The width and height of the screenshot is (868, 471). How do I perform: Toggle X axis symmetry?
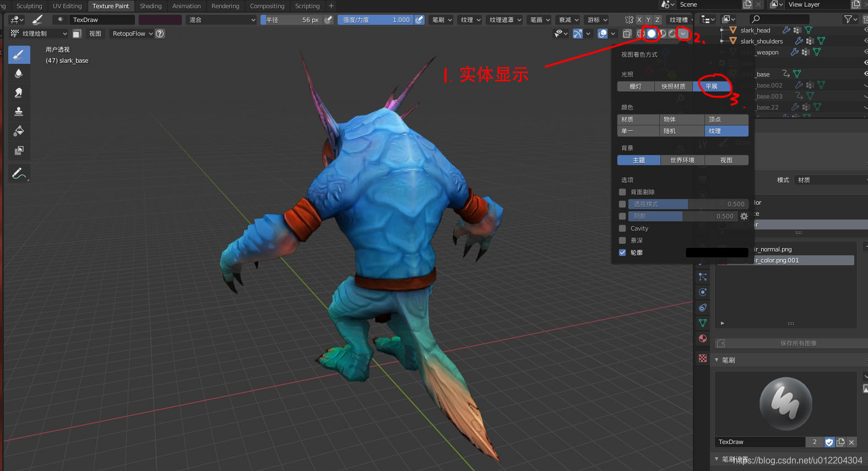(639, 20)
